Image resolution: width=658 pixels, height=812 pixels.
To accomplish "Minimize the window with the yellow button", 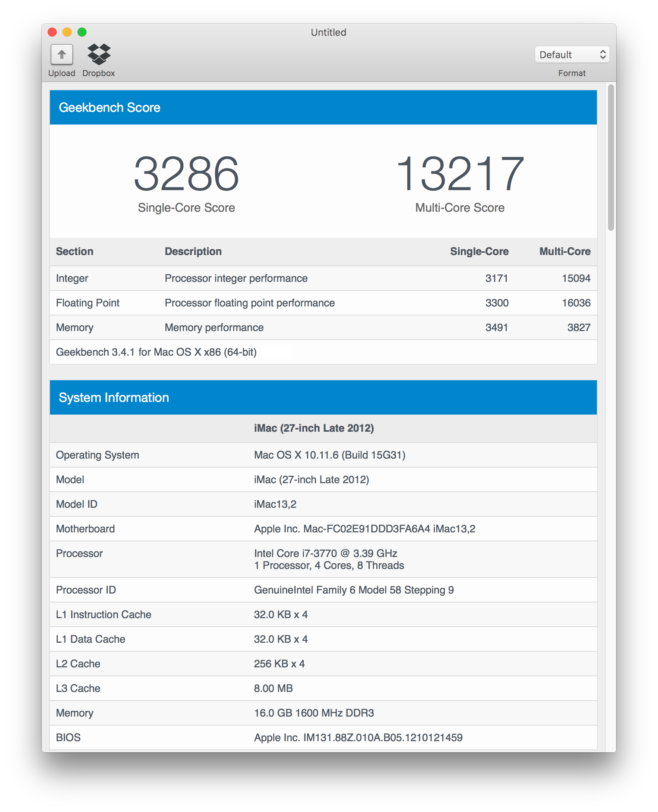I will (67, 32).
